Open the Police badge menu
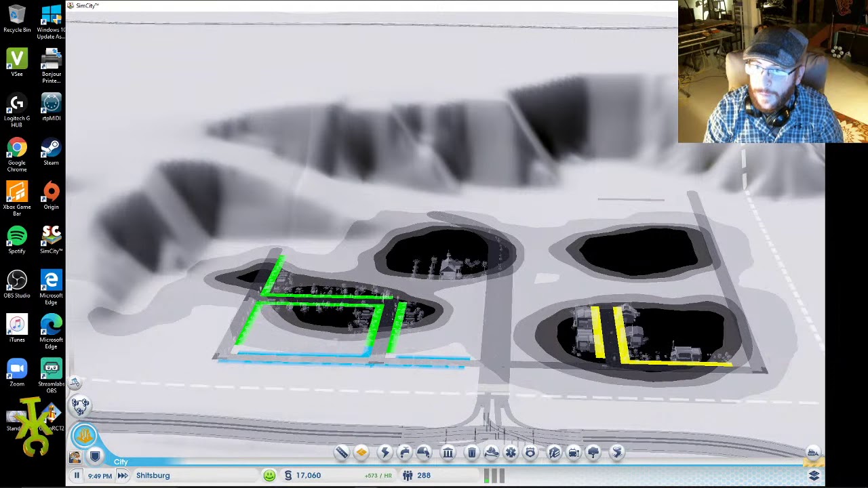 tap(530, 453)
